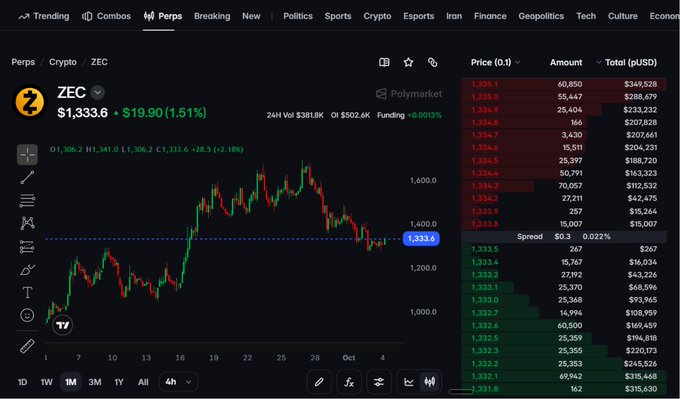Screen dimensions: 680x399
Task: Click the OI $502.6K stat
Action: [x=350, y=115]
